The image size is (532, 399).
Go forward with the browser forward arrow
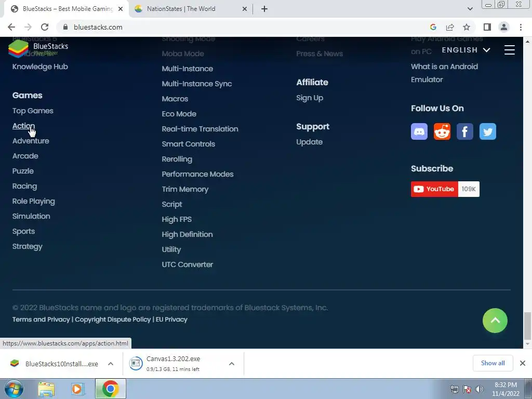[x=28, y=27]
